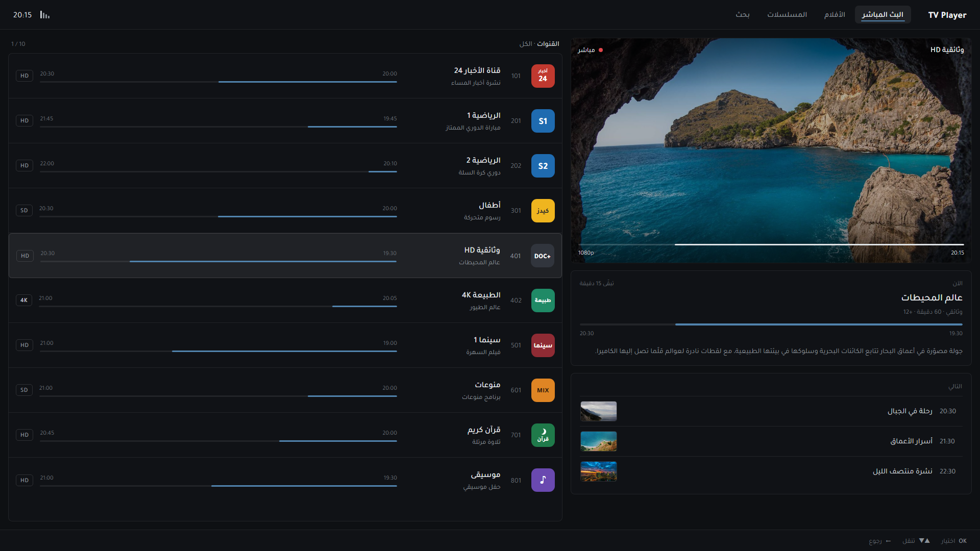
Task: Click the تبقى 15 دقيقة remaining label
Action: pos(597,283)
